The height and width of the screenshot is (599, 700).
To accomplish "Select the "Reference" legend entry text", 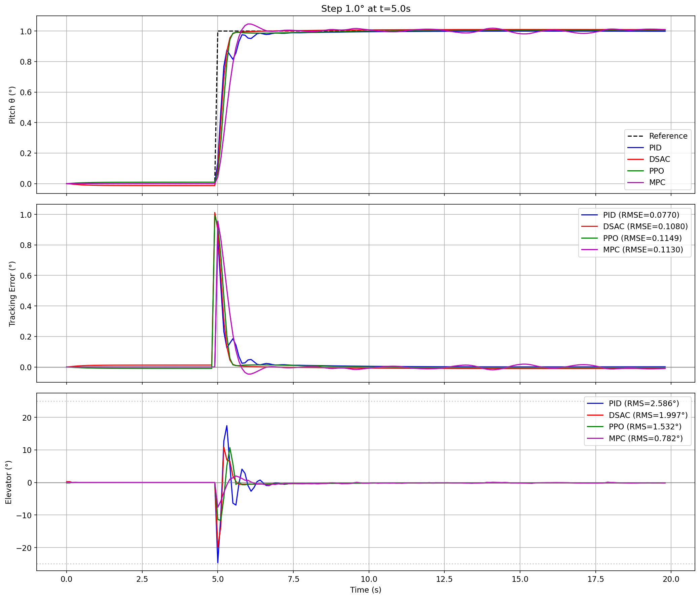I will tap(668, 136).
